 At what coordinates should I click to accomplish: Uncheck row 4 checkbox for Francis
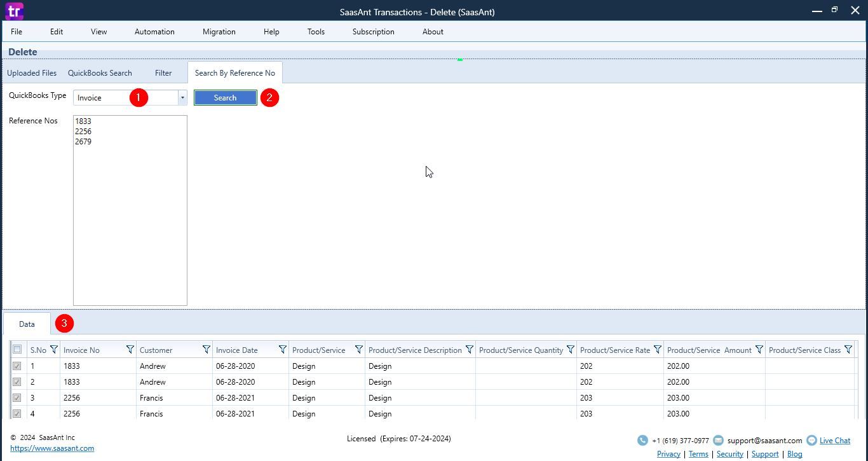pyautogui.click(x=17, y=413)
